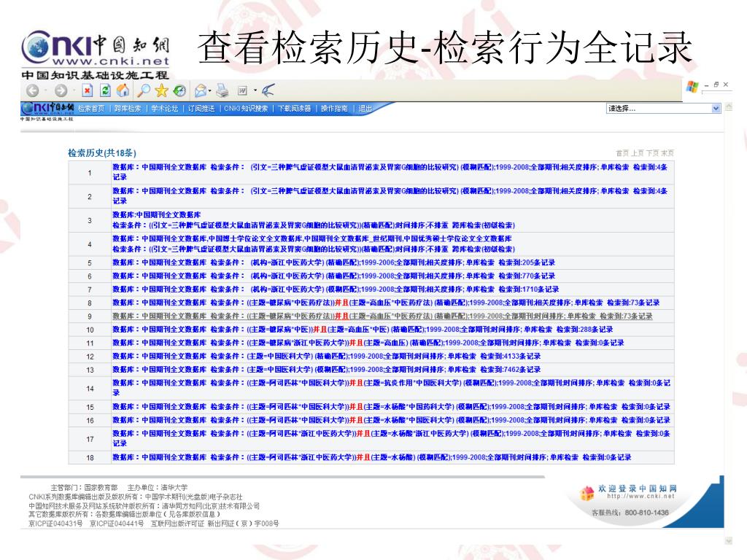Click the Refresh page icon
The width and height of the screenshot is (747, 560).
click(105, 90)
